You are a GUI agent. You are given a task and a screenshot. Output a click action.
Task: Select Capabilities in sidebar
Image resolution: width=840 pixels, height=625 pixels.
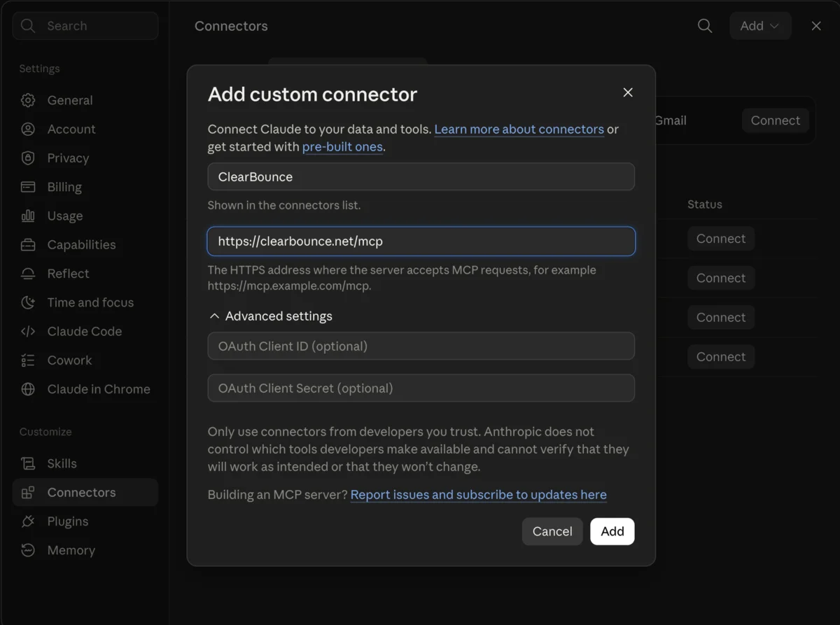85,245
